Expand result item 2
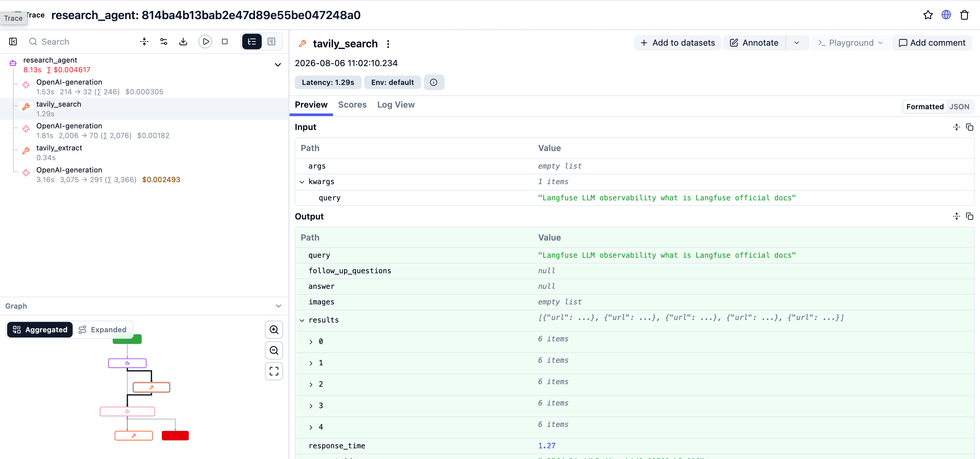 tap(311, 385)
